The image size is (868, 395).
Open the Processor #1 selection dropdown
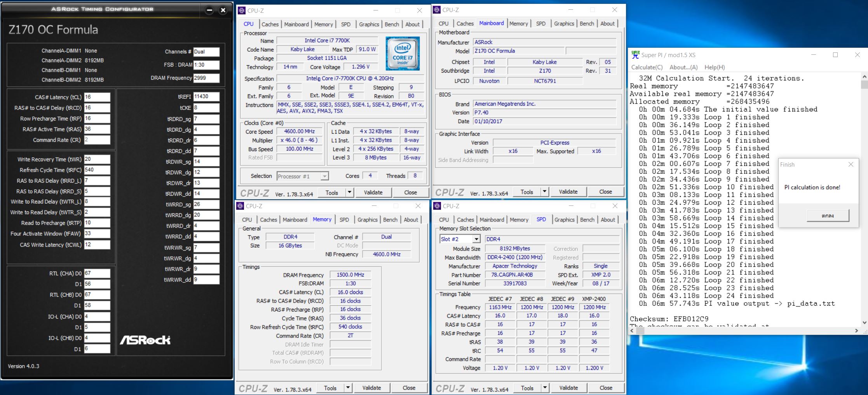[x=324, y=176]
